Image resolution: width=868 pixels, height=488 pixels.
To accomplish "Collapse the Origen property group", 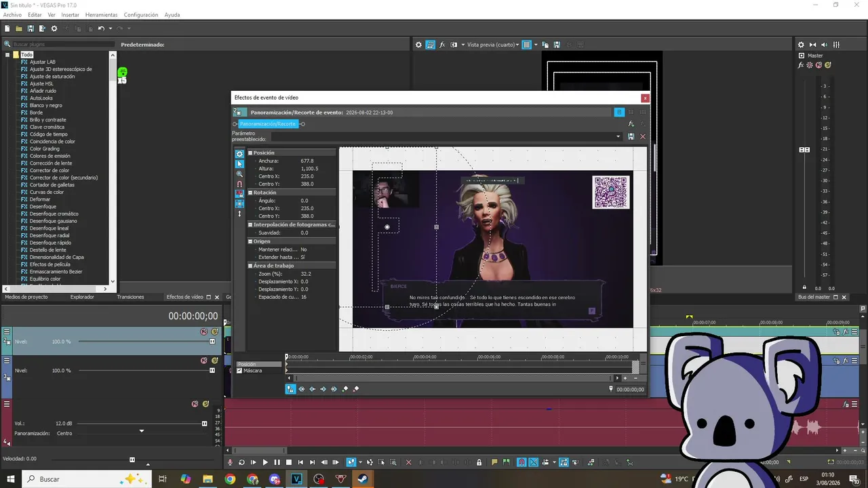I will point(250,241).
